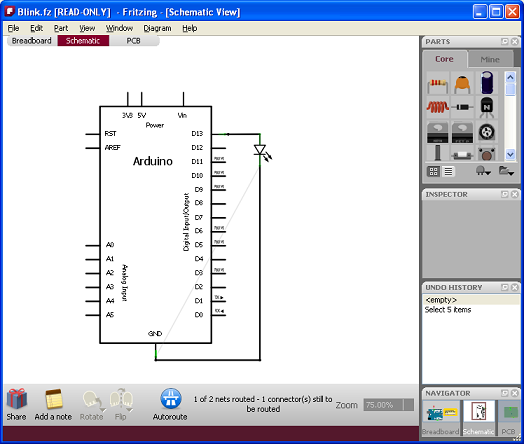Pick the brown pushbutton part

coord(487,154)
